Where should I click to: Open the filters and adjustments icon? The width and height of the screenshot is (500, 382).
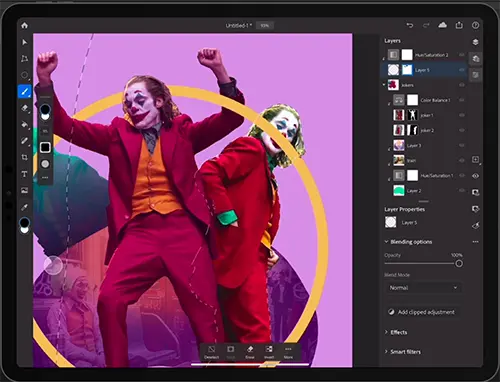click(x=476, y=226)
